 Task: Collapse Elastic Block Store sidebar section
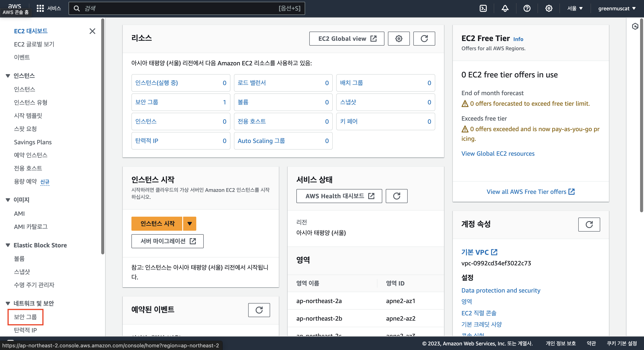[x=8, y=245]
